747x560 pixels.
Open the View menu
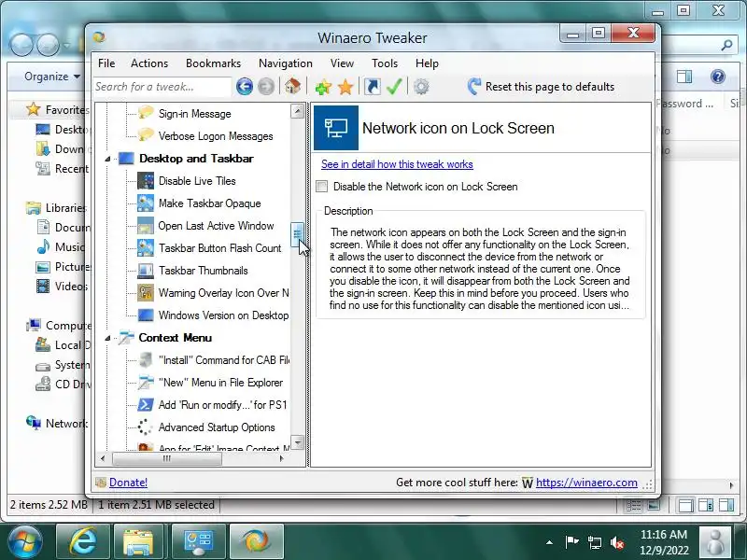point(342,63)
